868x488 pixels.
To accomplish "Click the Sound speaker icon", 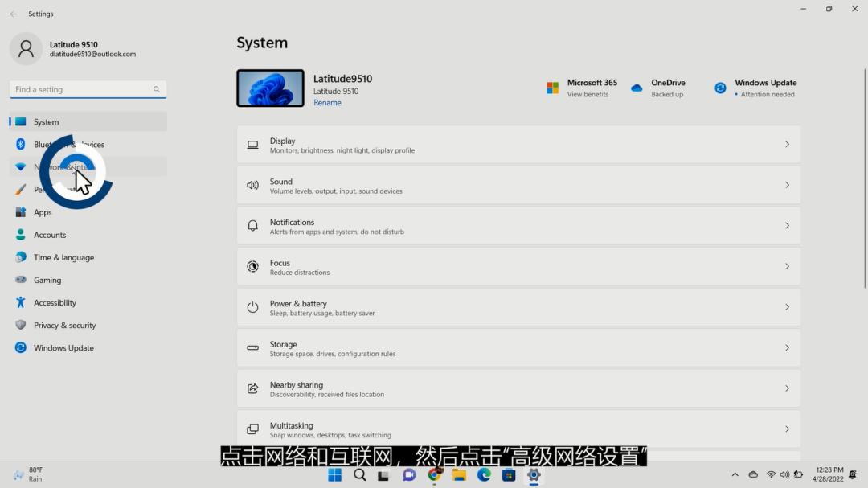I will coord(252,184).
